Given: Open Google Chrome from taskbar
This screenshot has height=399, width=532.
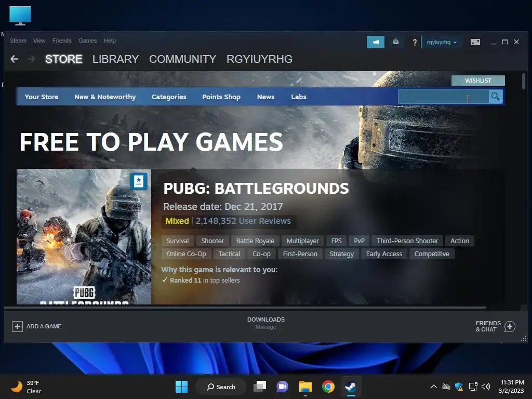Looking at the screenshot, I should click(328, 387).
